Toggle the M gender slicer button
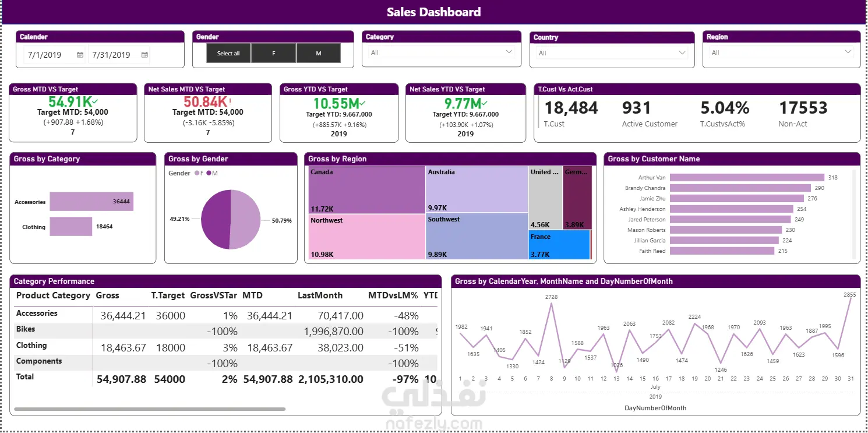This screenshot has width=868, height=433. (319, 54)
